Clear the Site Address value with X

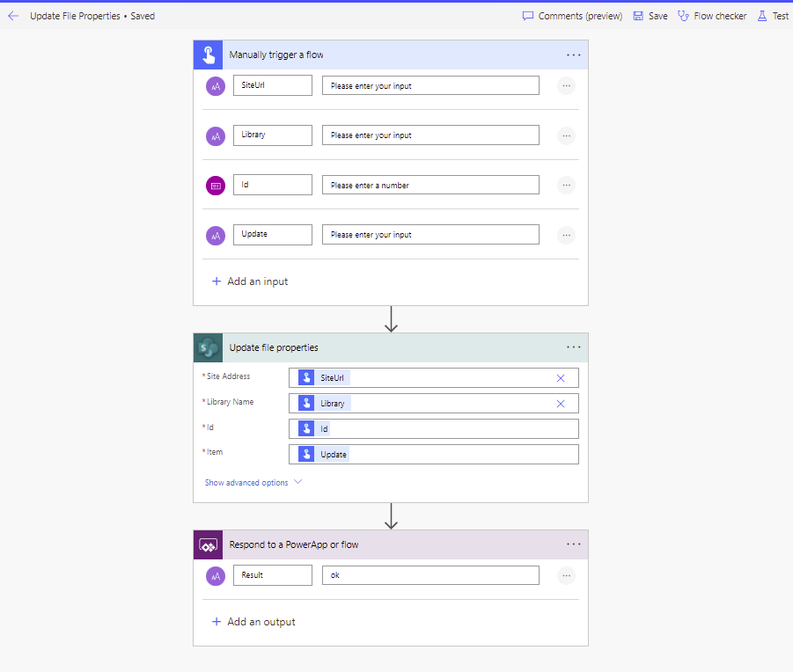coord(561,378)
